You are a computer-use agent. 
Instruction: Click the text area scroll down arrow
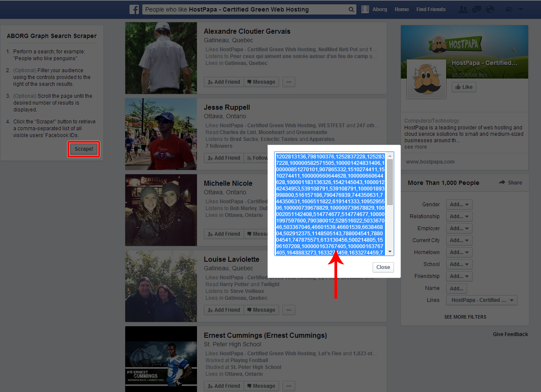point(390,252)
